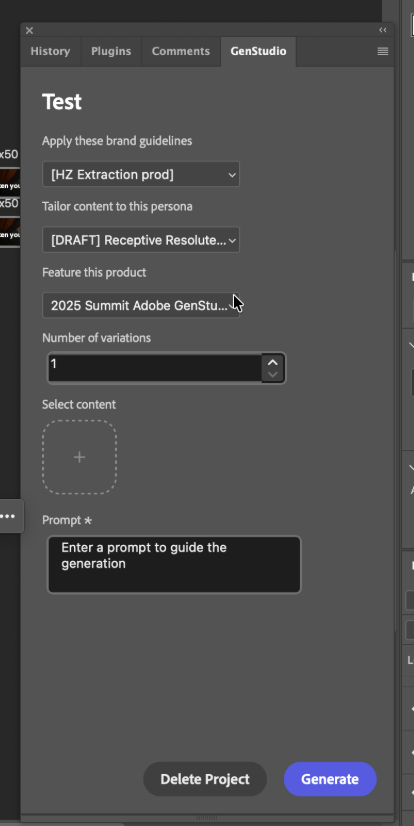Switch to the Comments tab
414x826 pixels.
pos(181,51)
